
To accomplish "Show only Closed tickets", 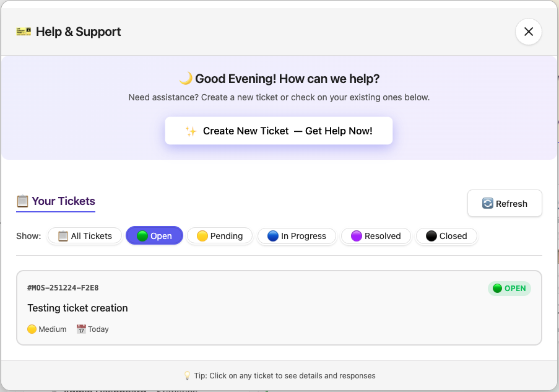I will [446, 236].
